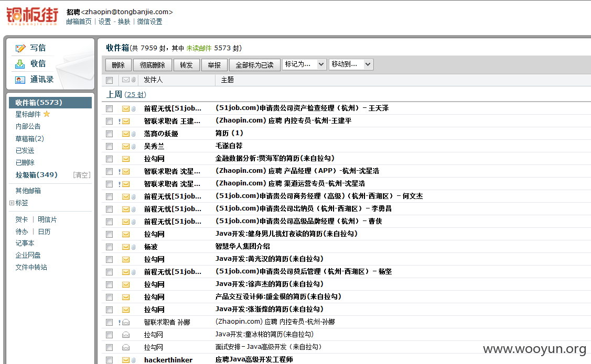Open the 移动到... dropdown
The width and height of the screenshot is (591, 364).
pos(351,64)
